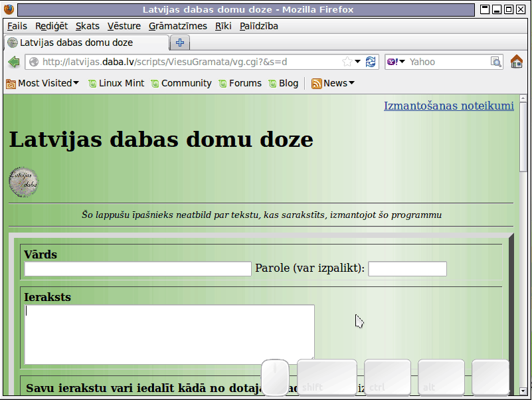Click the ctrl key overlay button

[387, 377]
